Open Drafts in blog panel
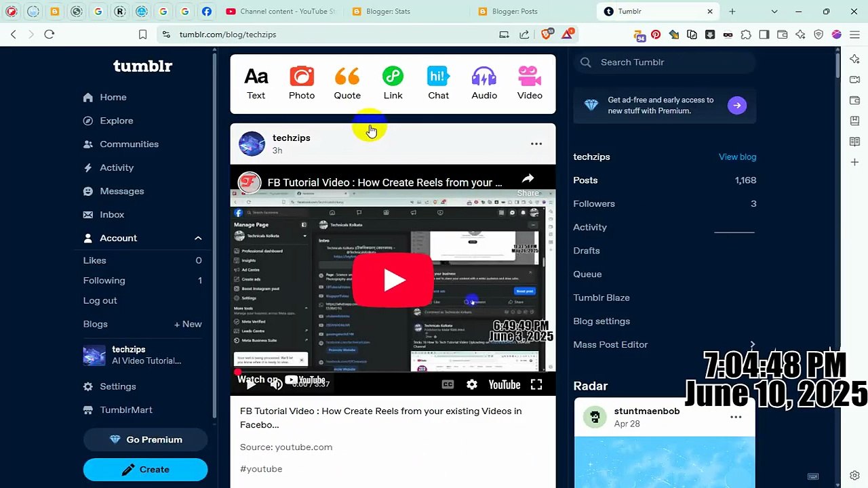This screenshot has height=488, width=868. pos(587,251)
